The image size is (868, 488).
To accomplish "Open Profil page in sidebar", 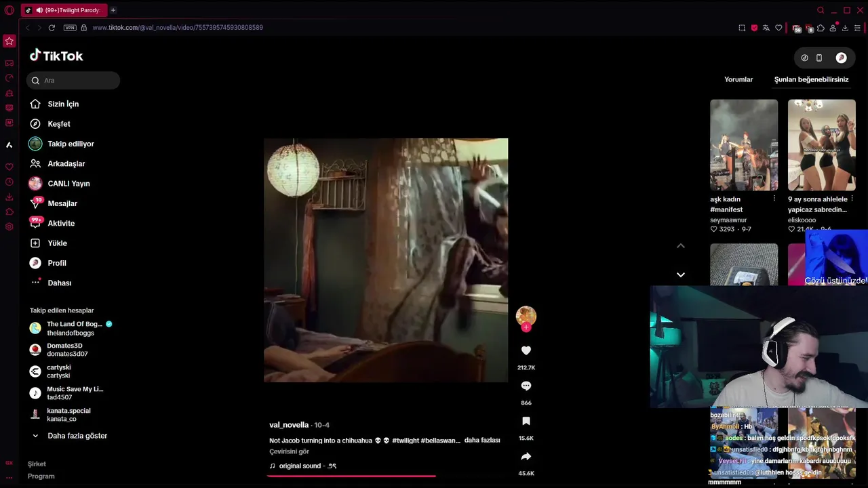I will tap(47, 263).
